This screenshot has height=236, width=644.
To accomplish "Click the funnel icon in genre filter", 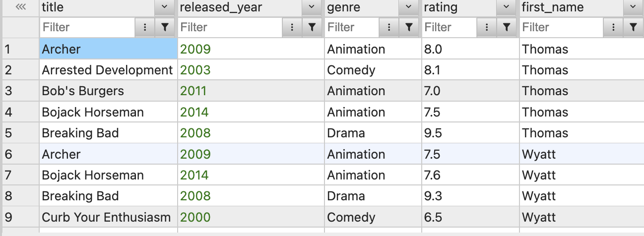I will [x=409, y=27].
